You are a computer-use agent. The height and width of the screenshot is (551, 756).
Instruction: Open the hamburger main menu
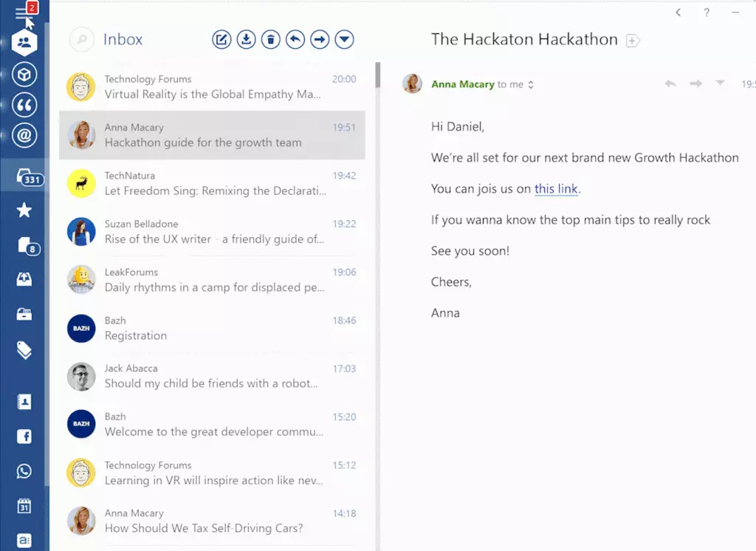click(24, 13)
